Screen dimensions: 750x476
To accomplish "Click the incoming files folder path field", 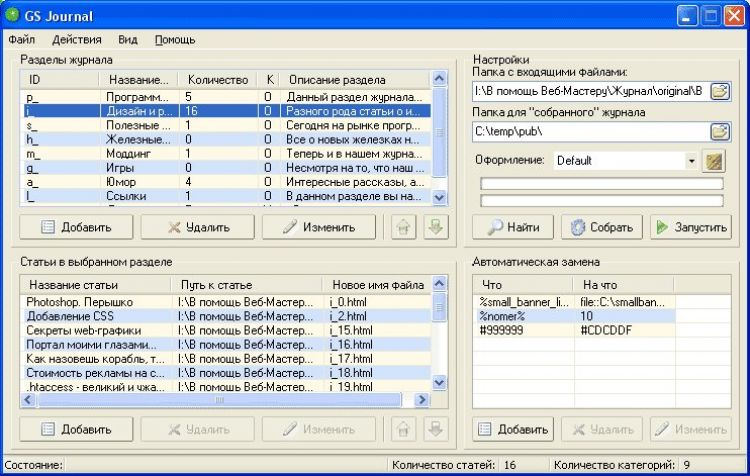I will (x=590, y=91).
